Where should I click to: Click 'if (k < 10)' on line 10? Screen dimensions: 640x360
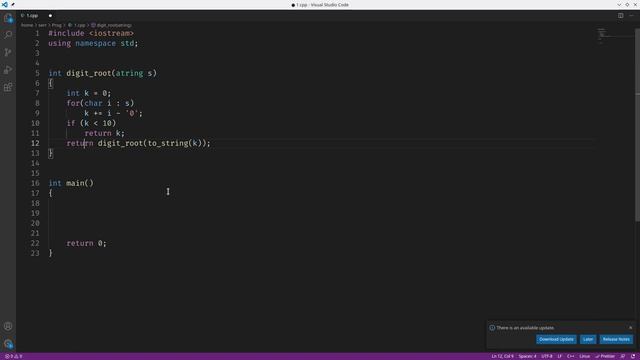coord(91,123)
